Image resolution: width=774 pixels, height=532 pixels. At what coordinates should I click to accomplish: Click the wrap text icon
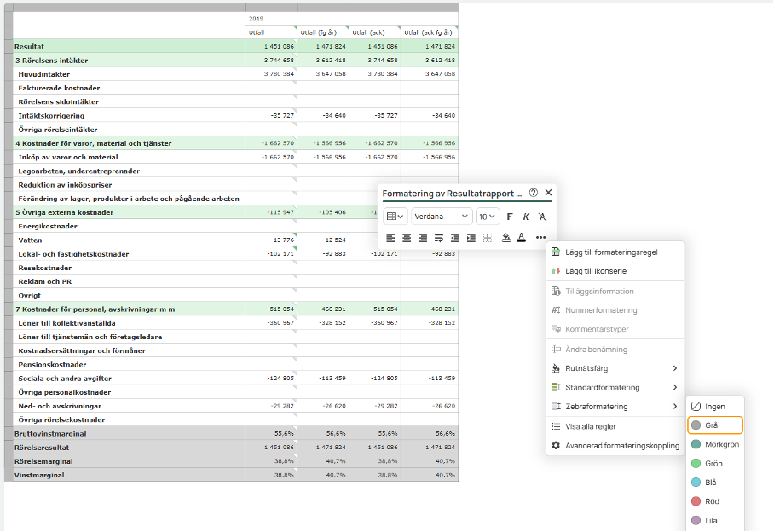(439, 238)
